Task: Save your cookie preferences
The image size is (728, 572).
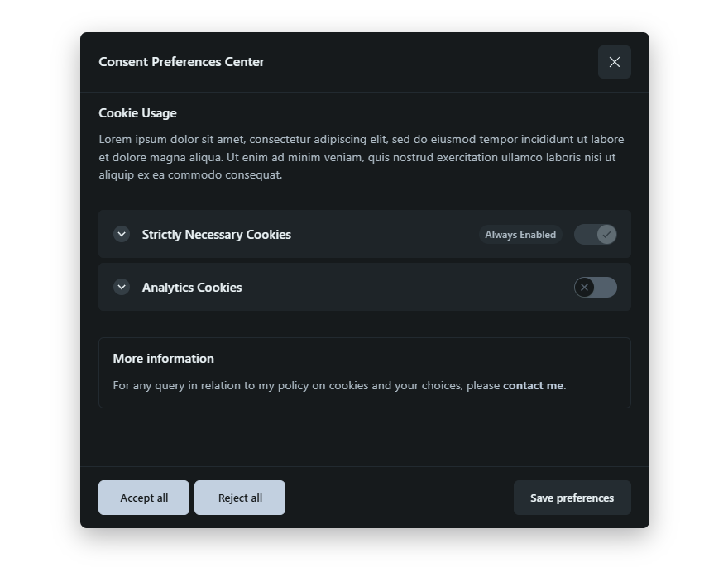Action: pyautogui.click(x=572, y=498)
